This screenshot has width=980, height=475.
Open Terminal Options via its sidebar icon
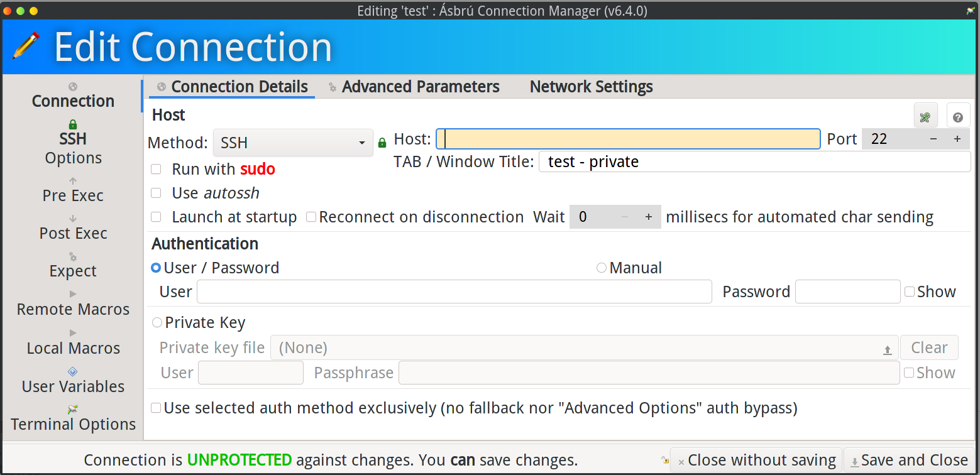pos(73,410)
